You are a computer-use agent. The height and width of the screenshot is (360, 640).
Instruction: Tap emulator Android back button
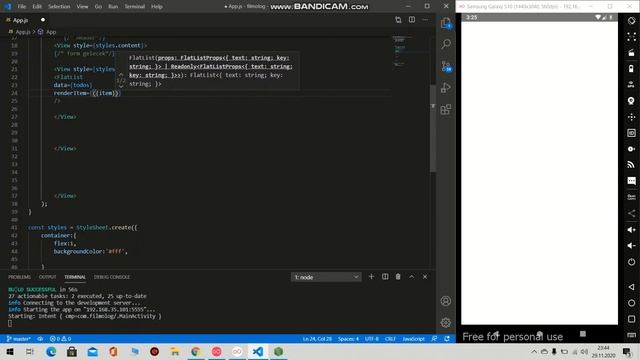[x=631, y=287]
